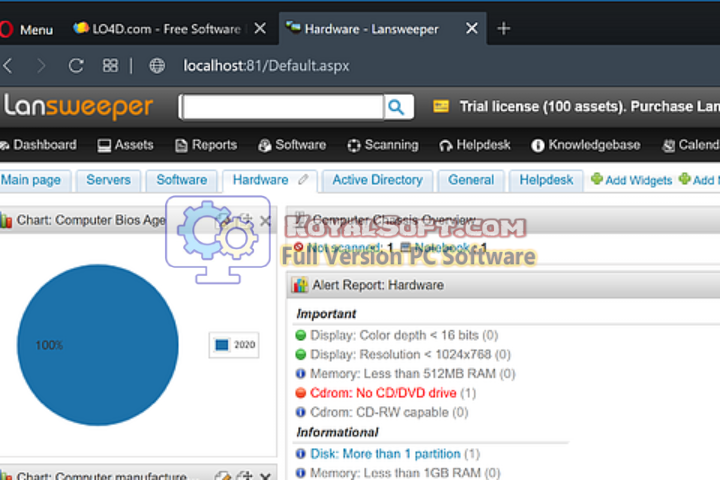Switch to the Servers dashboard tab

click(108, 180)
